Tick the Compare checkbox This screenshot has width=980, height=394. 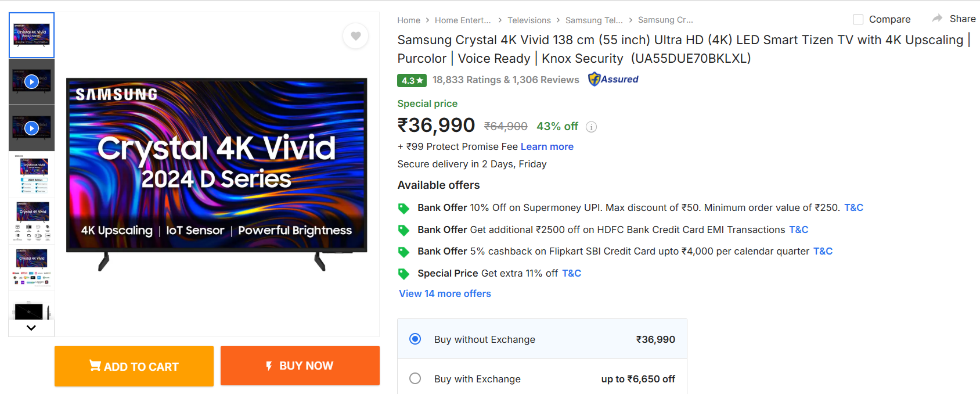click(858, 20)
